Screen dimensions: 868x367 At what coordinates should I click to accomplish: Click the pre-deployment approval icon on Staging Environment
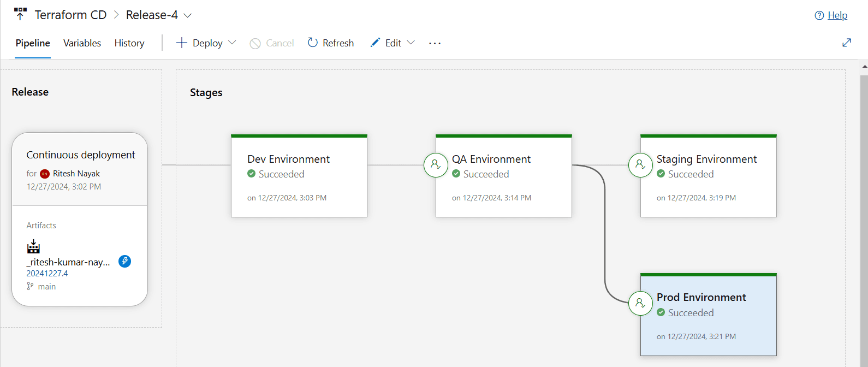coord(640,164)
